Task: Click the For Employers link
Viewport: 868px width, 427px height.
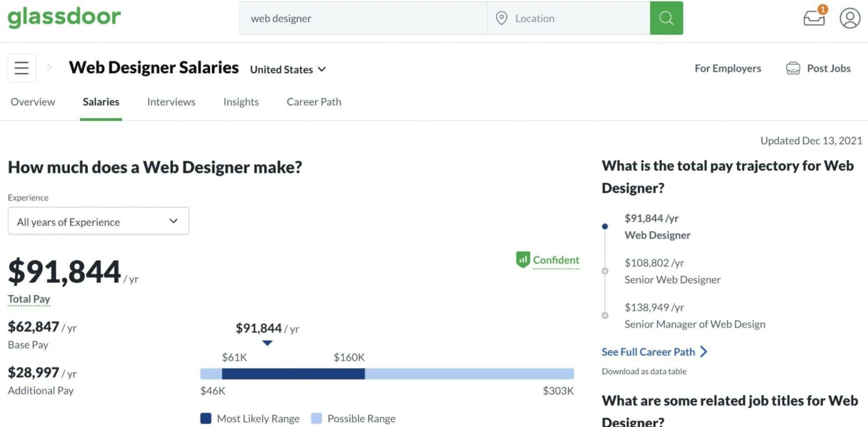Action: tap(727, 68)
